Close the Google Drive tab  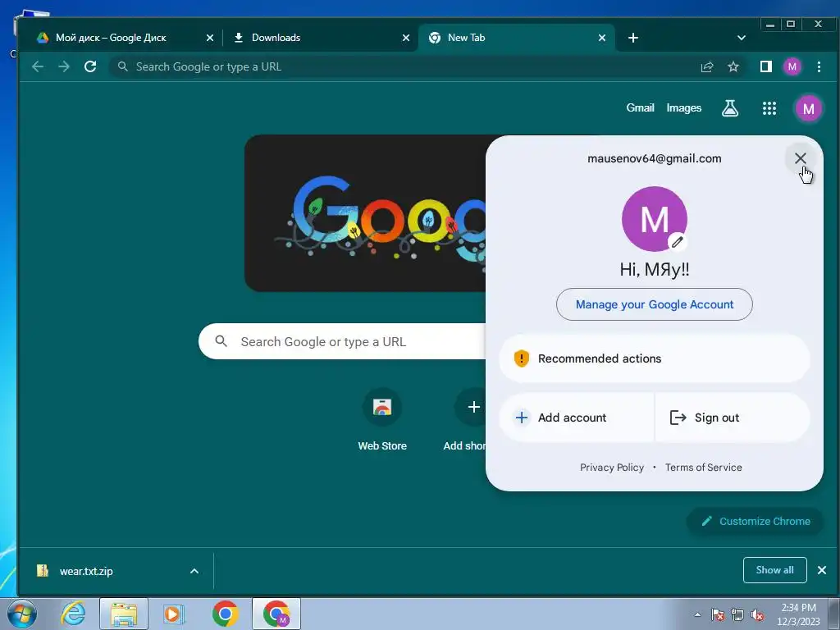[x=210, y=38]
